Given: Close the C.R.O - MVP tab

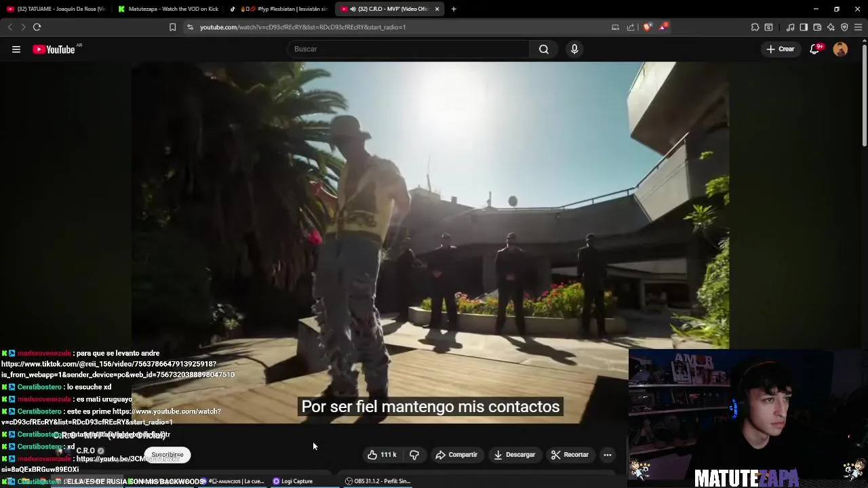Looking at the screenshot, I should coord(437,9).
